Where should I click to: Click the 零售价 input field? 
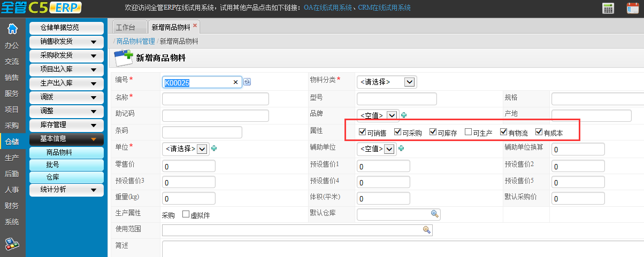[189, 166]
